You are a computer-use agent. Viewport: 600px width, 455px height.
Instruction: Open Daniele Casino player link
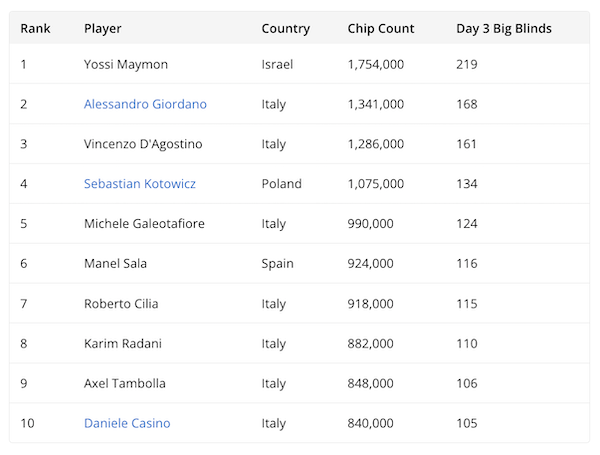(127, 423)
